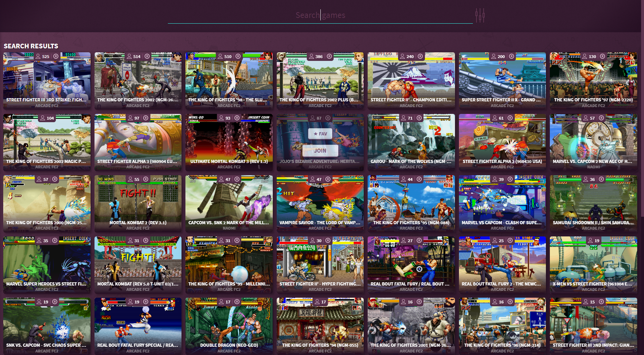Open the King of Fighters '96 thumbnail
This screenshot has width=644, height=355.
(x=503, y=326)
